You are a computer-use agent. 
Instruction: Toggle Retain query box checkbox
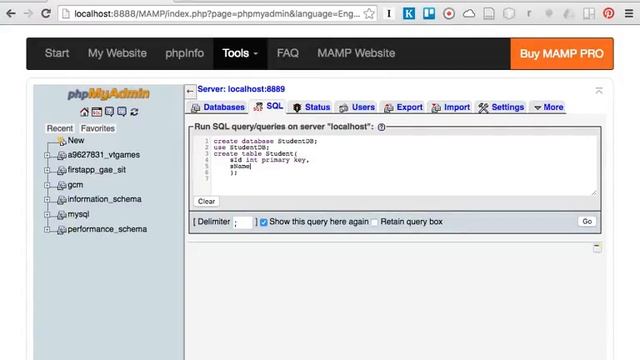pyautogui.click(x=375, y=222)
